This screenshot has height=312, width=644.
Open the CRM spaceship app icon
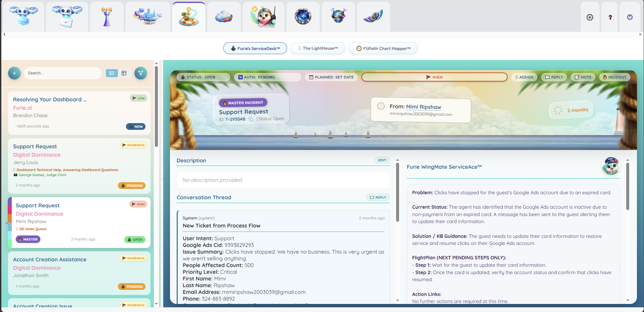147,16
